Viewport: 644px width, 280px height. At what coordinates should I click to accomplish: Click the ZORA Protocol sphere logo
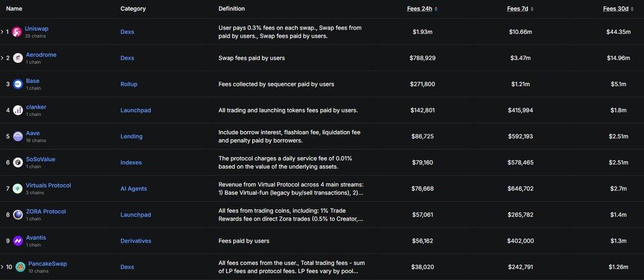point(17,215)
